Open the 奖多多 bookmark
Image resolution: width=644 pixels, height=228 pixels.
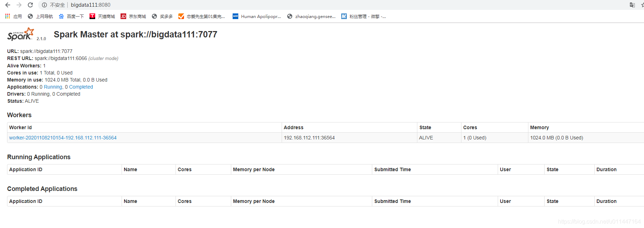pos(162,16)
